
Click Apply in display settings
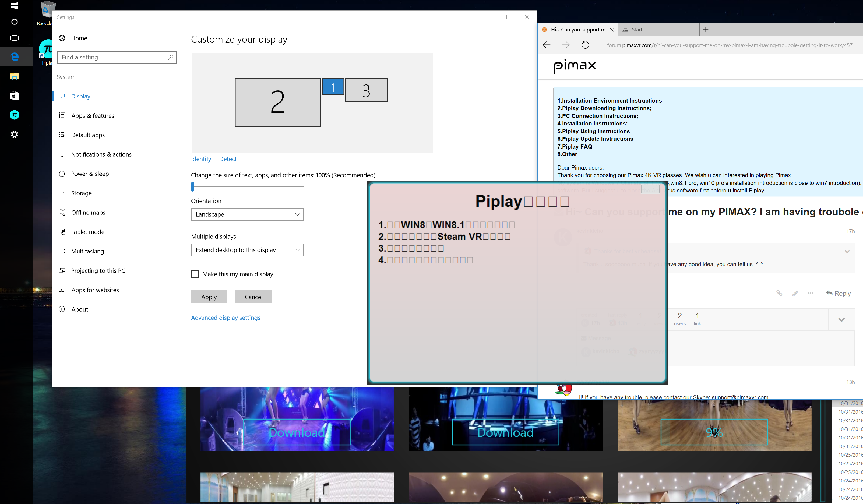point(209,297)
